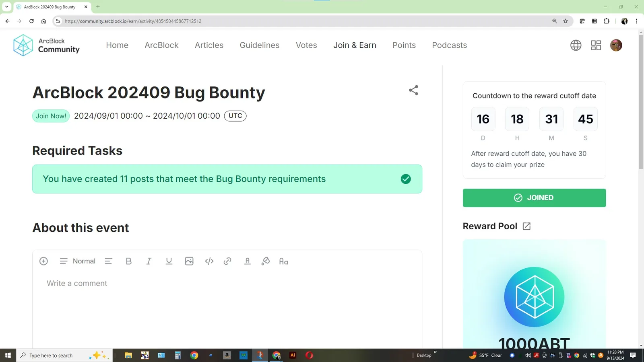The image size is (644, 362).
Task: Click the highlight color tool icon
Action: pos(265,261)
